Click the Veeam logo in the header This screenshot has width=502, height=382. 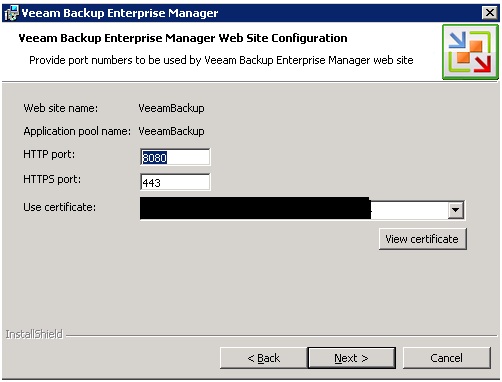(x=470, y=52)
